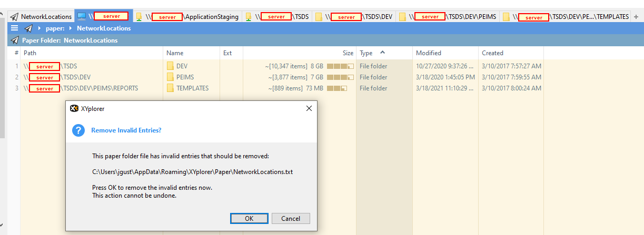Click modified date 3/18/2021 11:10:29
The width and height of the screenshot is (644, 235).
[445, 88]
